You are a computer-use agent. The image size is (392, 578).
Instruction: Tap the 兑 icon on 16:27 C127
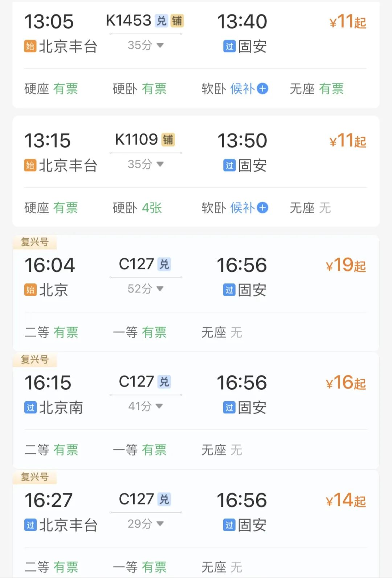click(164, 499)
